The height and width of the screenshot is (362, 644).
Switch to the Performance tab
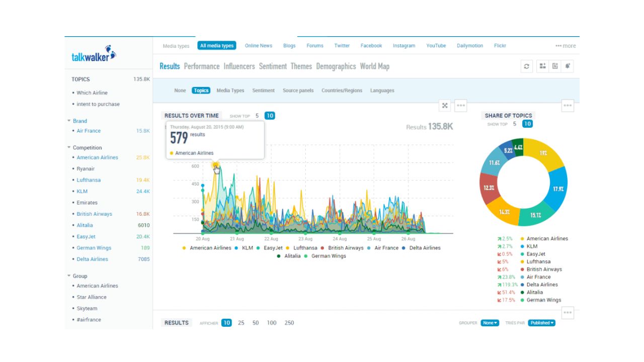[202, 66]
